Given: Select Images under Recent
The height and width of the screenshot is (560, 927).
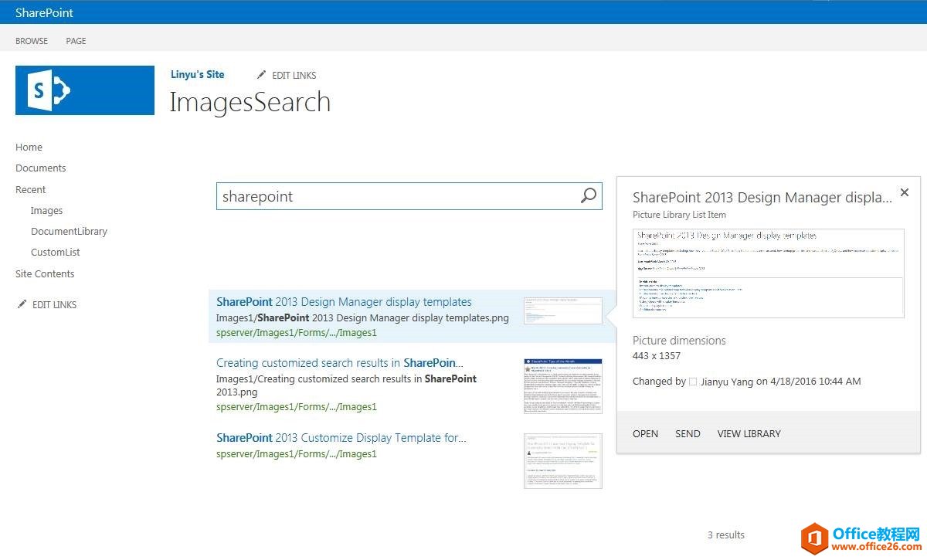Looking at the screenshot, I should click(46, 210).
